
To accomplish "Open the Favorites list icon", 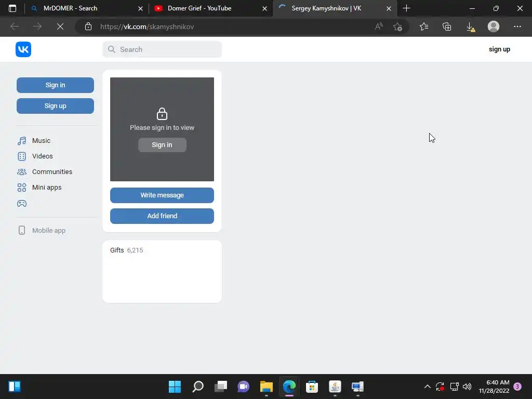I will pos(424,26).
